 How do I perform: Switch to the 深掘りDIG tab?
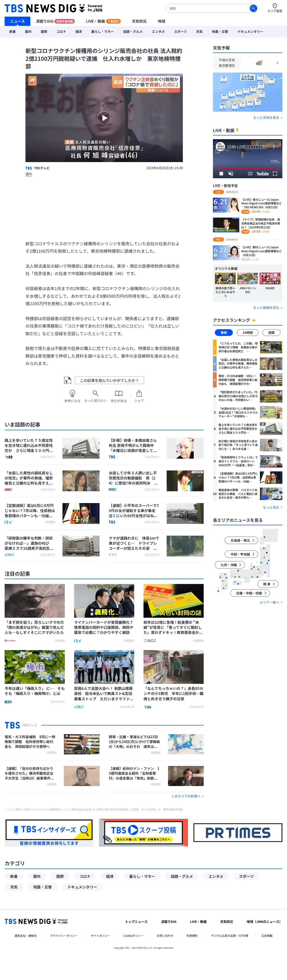(55, 21)
